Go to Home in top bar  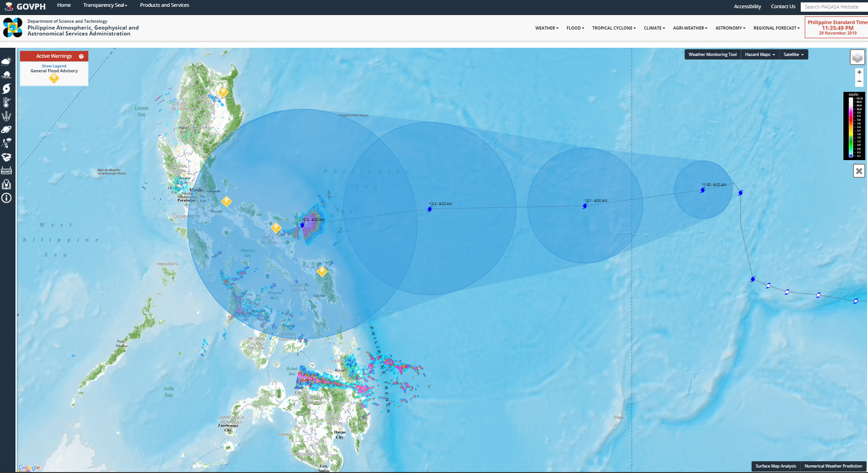pos(64,5)
